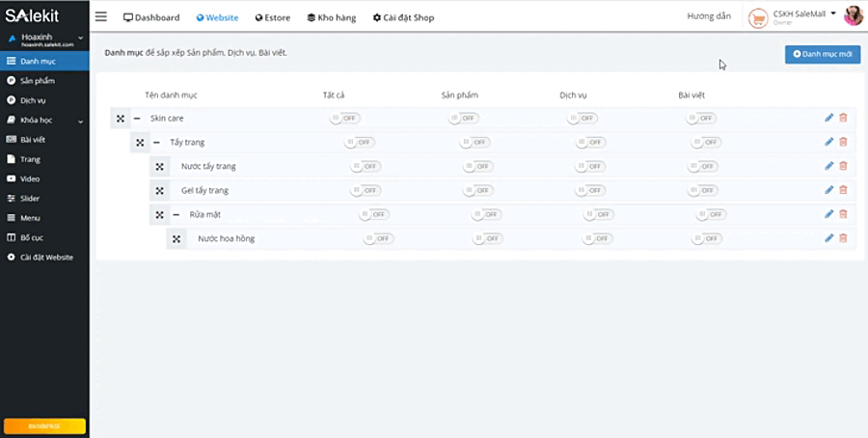Open the Hướng dẫn help link

click(709, 16)
